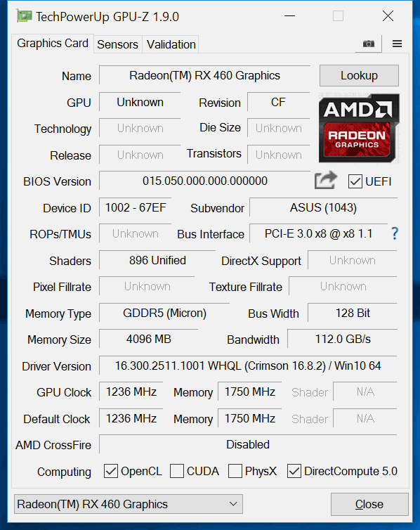420x530 pixels.
Task: Toggle the CUDA checkbox
Action: coord(176,471)
